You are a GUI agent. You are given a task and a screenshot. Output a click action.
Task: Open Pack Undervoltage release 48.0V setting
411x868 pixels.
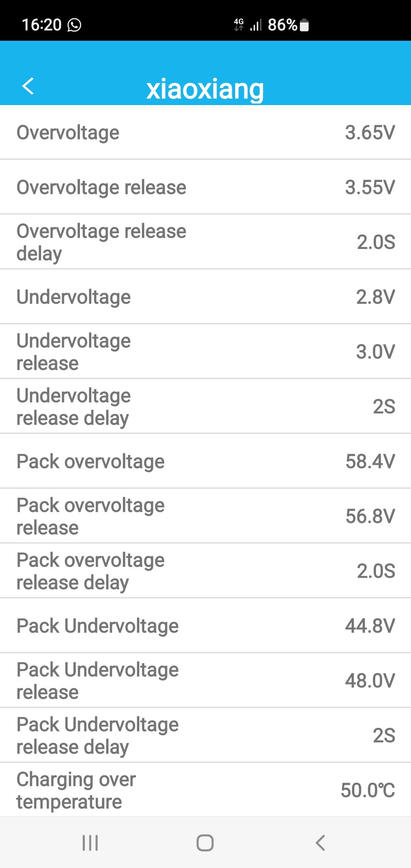click(205, 680)
